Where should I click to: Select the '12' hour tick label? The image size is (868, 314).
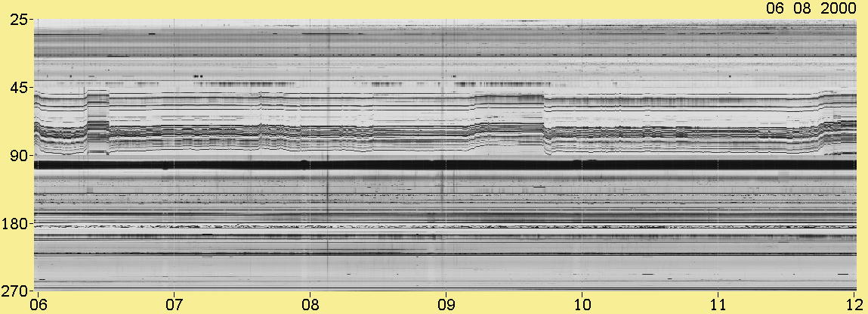pyautogui.click(x=855, y=305)
